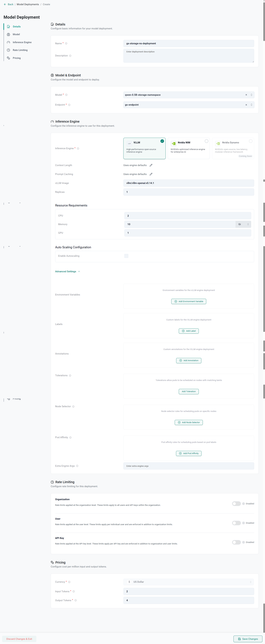The height and width of the screenshot is (644, 265).
Task: Enable the Autoscaling checkbox
Action: (x=126, y=256)
